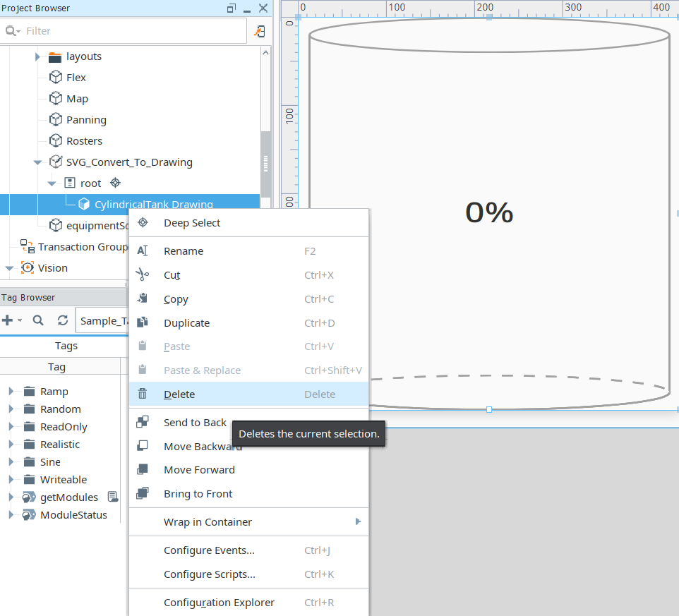Click the jump-to-selection icon beside the Filter field
Screen dimensions: 679x616
pos(259,31)
